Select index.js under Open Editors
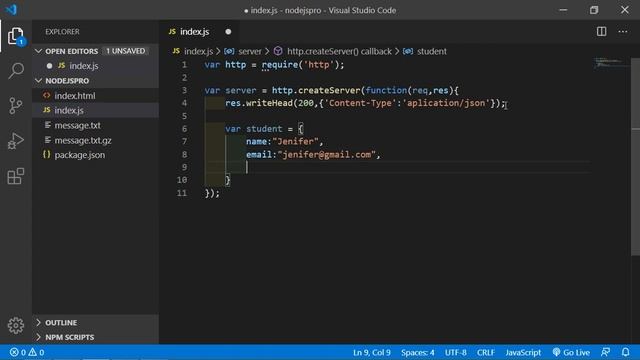The image size is (640, 360). [84, 66]
